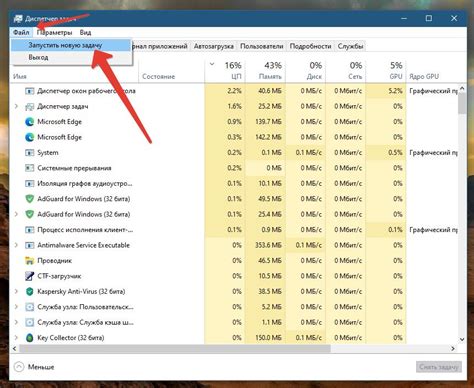The width and height of the screenshot is (474, 388).
Task: Switch to the Пользователи tab
Action: 262,46
